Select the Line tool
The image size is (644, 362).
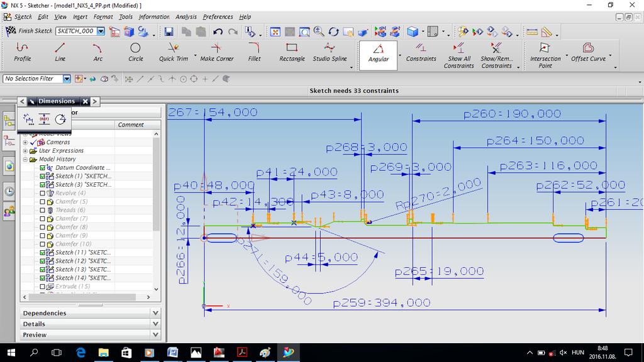coord(60,52)
